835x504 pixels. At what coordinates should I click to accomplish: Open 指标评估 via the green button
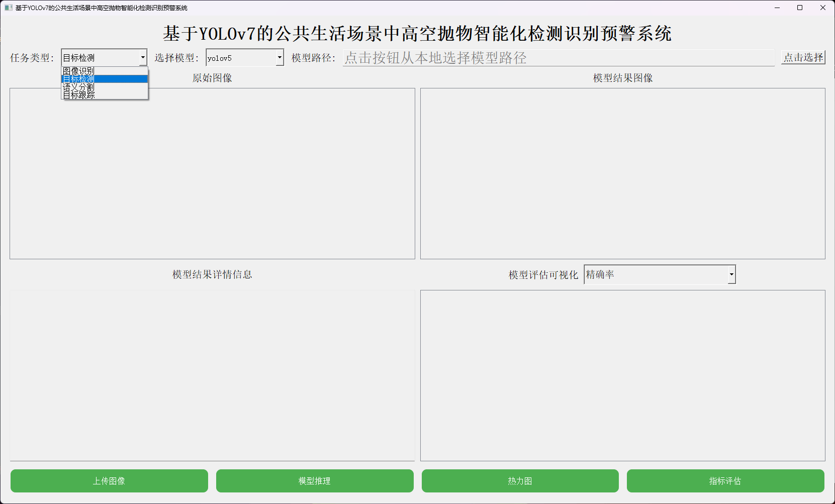click(x=725, y=481)
